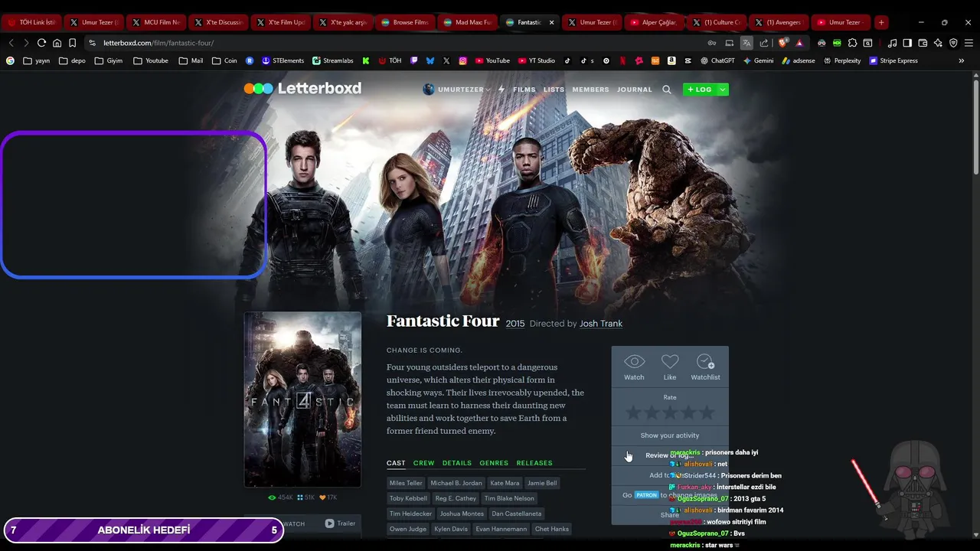Open browser main hamburger menu

(x=969, y=43)
